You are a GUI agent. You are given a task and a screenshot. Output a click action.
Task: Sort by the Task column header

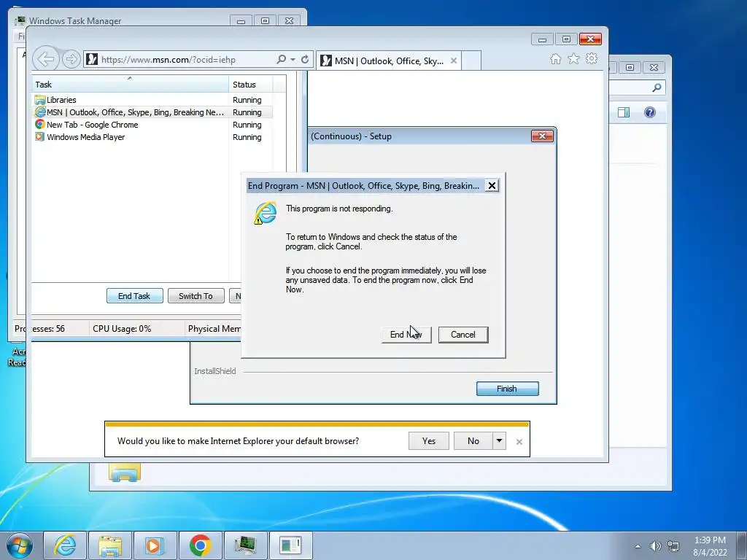coord(130,85)
